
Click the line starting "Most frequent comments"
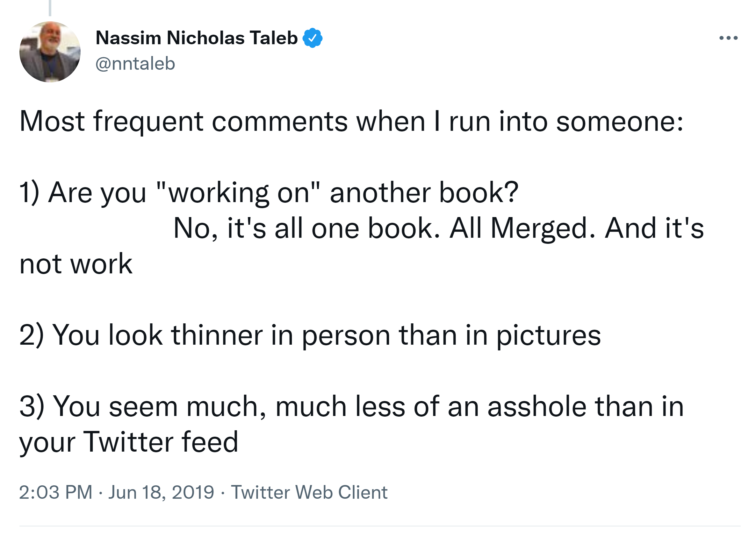[x=351, y=122]
